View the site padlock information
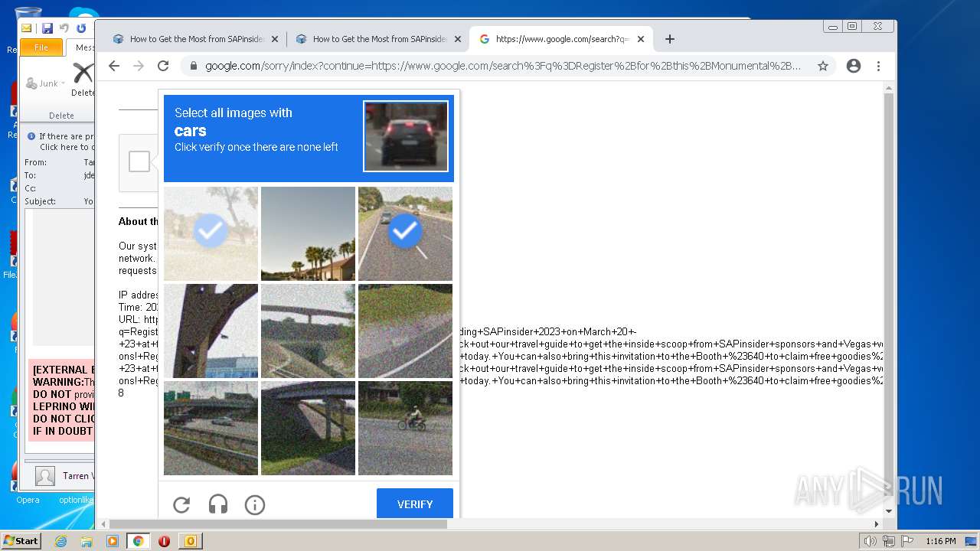The height and width of the screenshot is (551, 980). [194, 66]
